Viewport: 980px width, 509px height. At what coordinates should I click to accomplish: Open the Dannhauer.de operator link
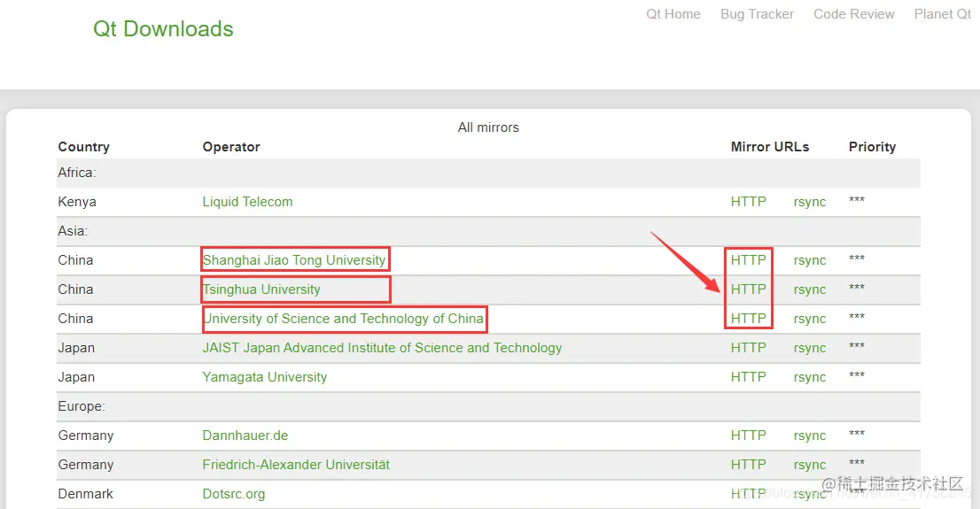(245, 436)
